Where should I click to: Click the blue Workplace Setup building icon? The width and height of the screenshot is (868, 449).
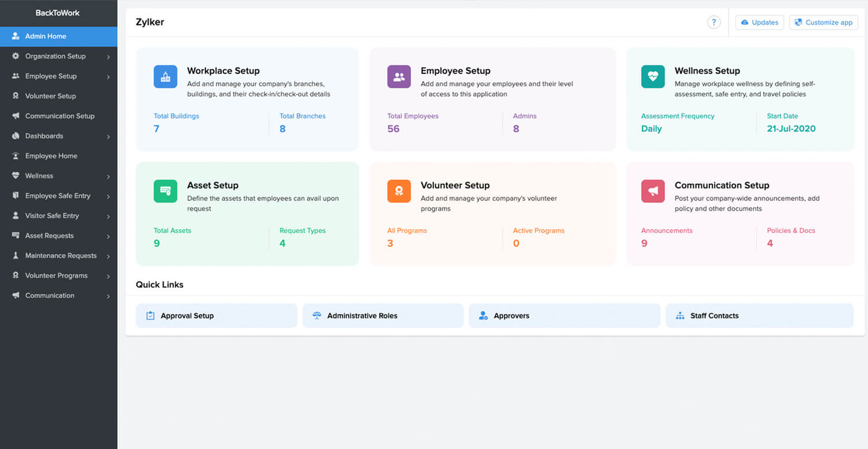(x=165, y=77)
